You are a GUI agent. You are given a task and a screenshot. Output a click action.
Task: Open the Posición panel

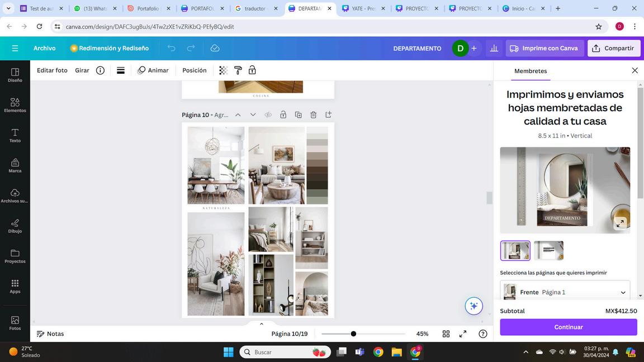point(195,70)
